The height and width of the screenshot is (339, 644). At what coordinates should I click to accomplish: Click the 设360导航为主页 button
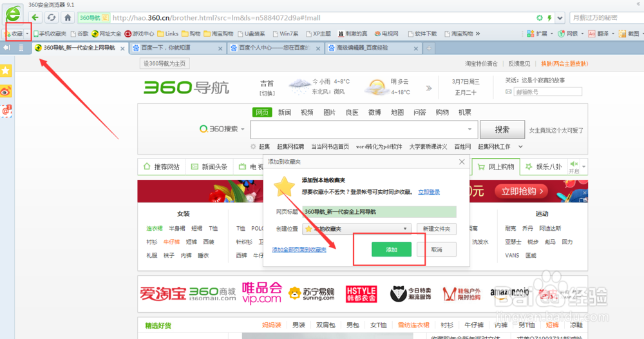(x=164, y=64)
